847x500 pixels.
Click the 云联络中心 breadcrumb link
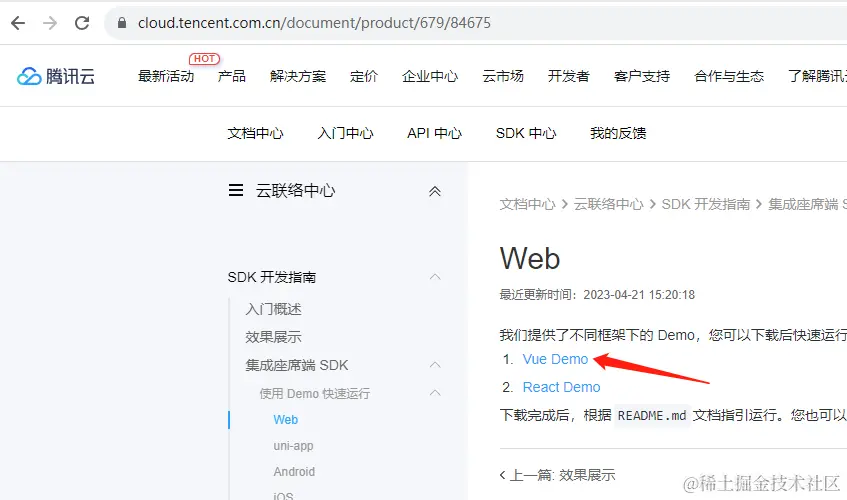pyautogui.click(x=608, y=204)
